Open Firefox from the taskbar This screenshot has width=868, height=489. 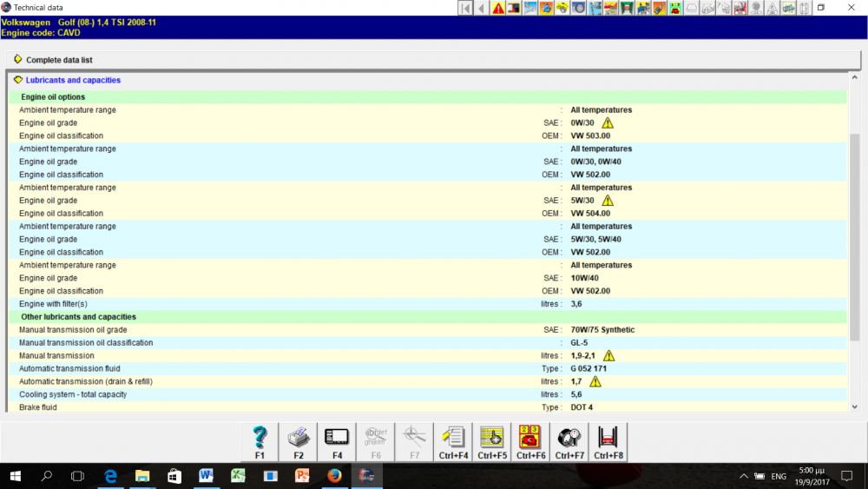334,476
